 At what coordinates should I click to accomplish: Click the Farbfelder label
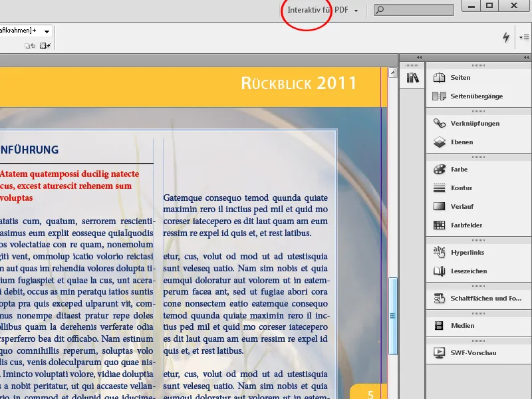pos(467,225)
